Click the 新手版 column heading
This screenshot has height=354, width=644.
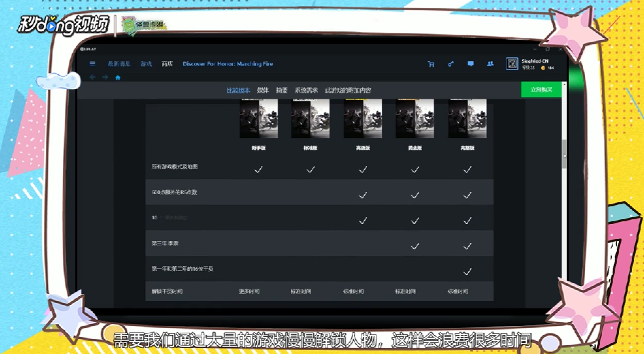point(258,148)
